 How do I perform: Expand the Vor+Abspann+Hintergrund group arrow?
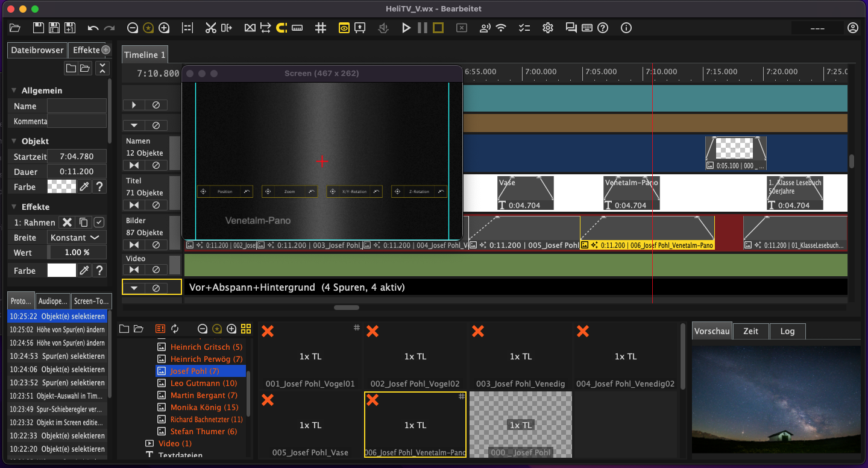[x=134, y=288]
